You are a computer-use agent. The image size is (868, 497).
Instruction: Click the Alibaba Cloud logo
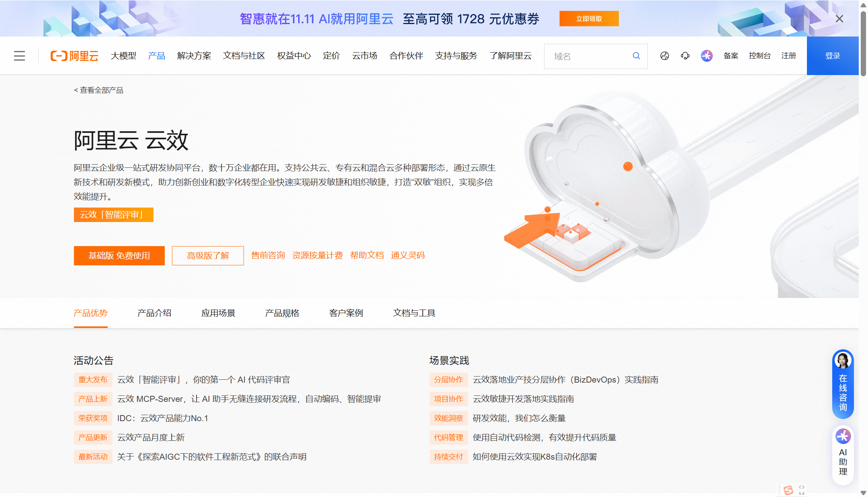(x=74, y=56)
